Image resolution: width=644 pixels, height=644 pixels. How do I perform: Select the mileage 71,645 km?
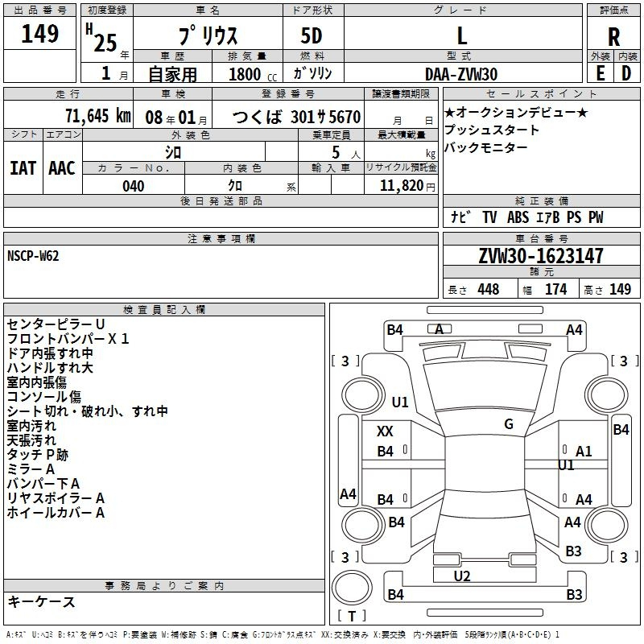(98, 116)
